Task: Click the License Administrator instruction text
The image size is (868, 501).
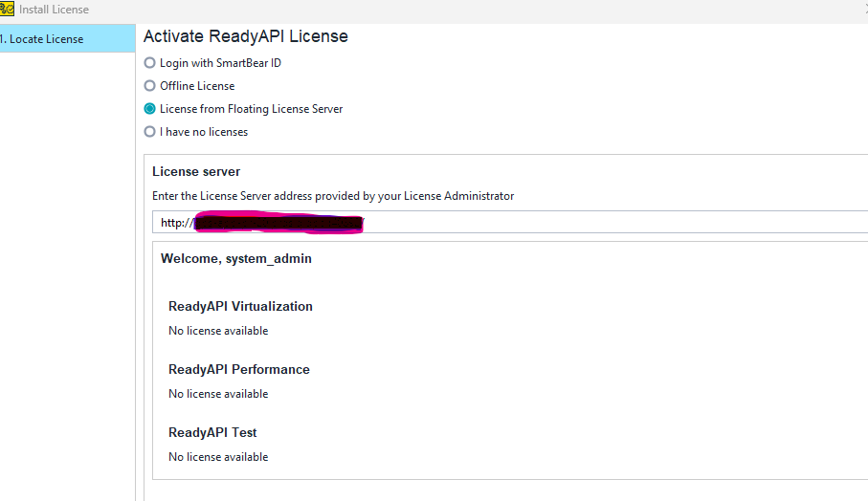Action: tap(333, 196)
